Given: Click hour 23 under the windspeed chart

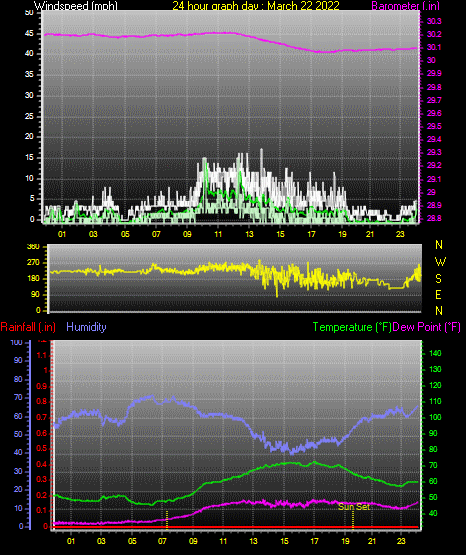Looking at the screenshot, I should [x=400, y=234].
